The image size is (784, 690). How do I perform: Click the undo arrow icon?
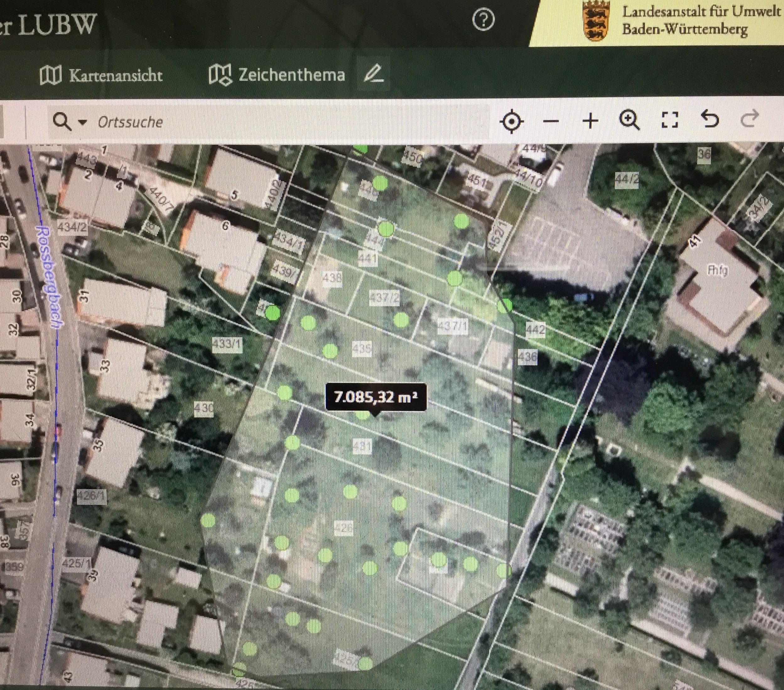click(x=710, y=119)
